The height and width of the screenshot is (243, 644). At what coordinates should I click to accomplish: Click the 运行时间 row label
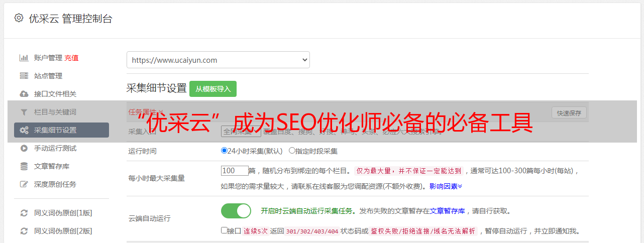point(143,151)
